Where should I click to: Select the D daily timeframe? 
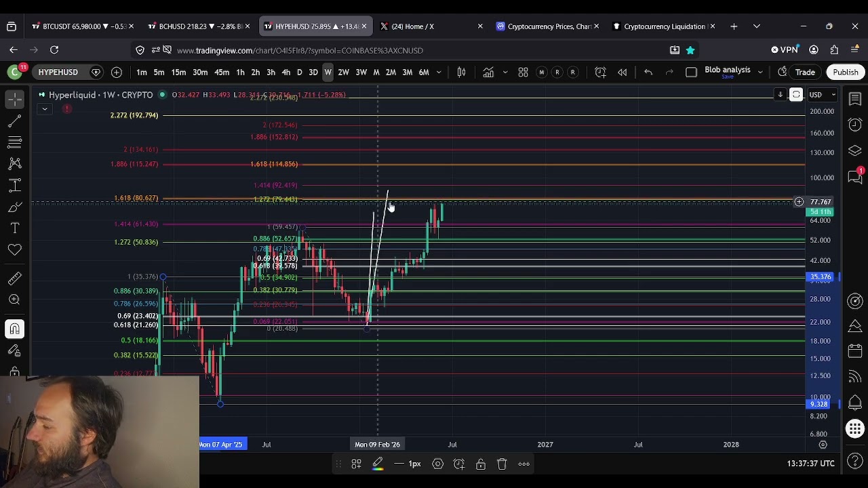299,73
